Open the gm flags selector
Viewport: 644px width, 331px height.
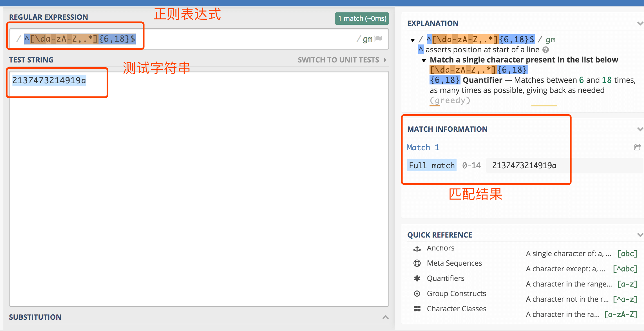(367, 39)
